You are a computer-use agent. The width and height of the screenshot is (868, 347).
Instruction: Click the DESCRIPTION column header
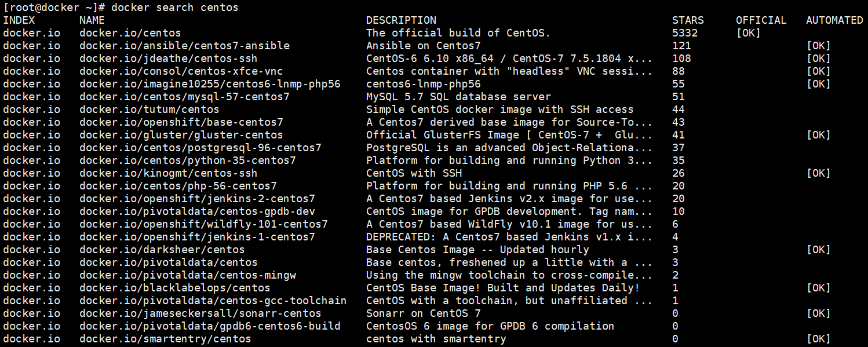401,20
